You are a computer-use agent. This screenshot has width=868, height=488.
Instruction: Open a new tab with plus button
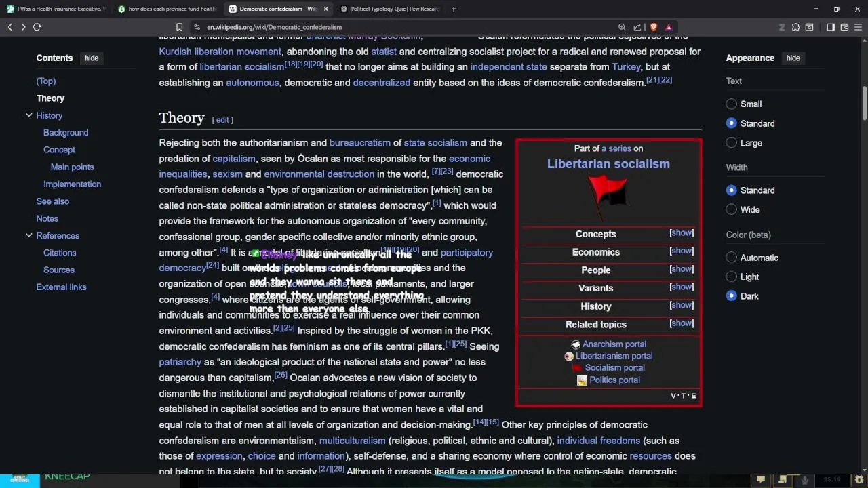tap(454, 9)
